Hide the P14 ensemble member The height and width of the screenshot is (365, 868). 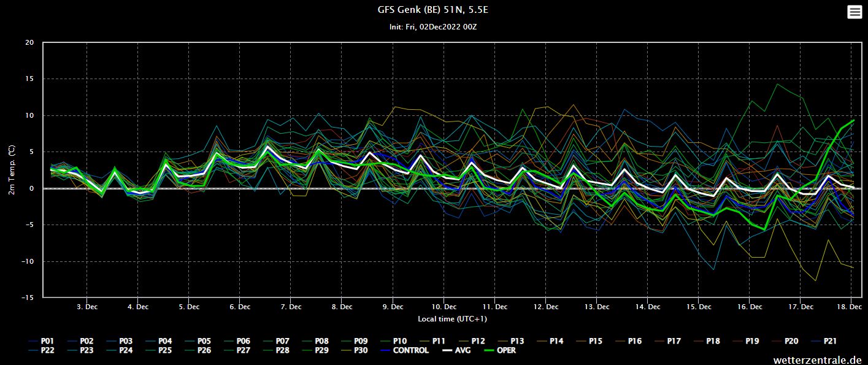[551, 341]
